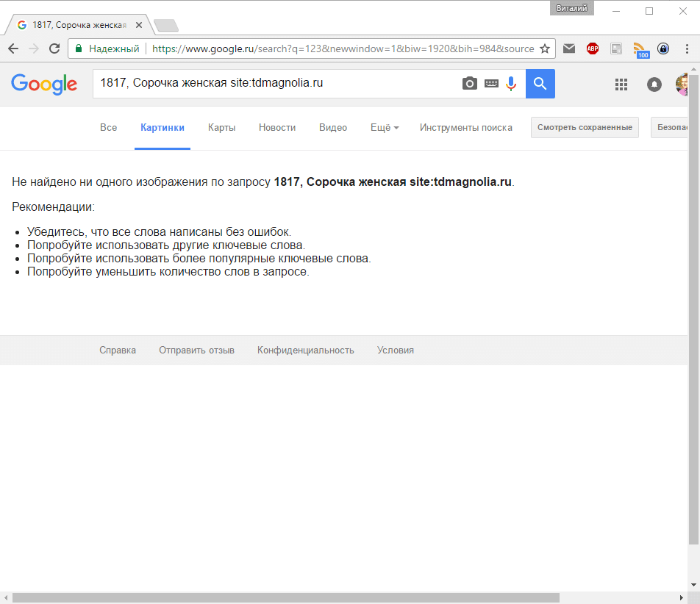
Task: Click the 'Попробуйте уменьшить количество слов' tip
Action: [x=168, y=272]
